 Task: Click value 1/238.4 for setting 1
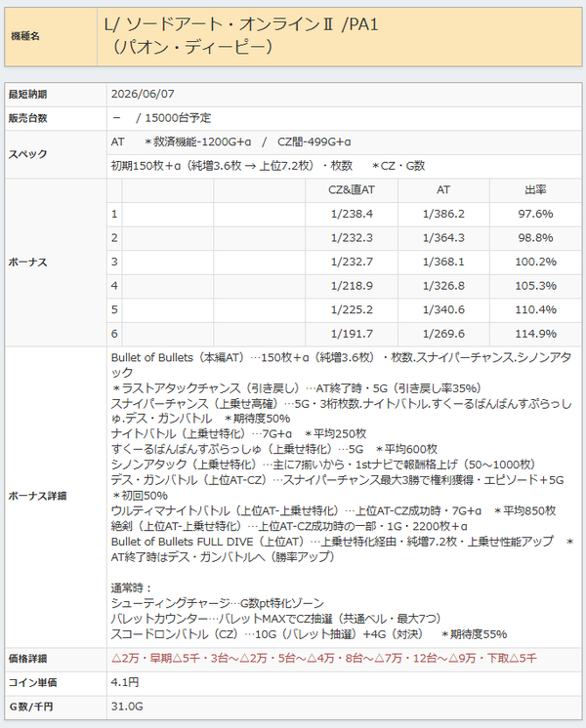(352, 214)
